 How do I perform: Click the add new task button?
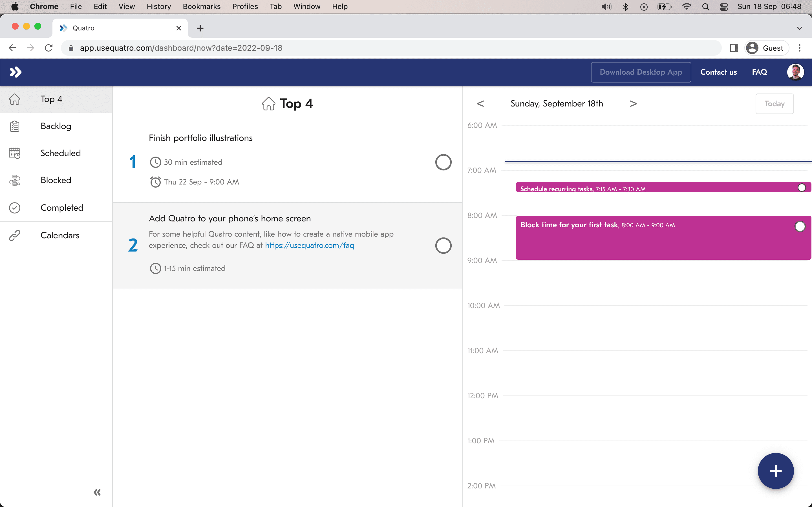pyautogui.click(x=776, y=470)
